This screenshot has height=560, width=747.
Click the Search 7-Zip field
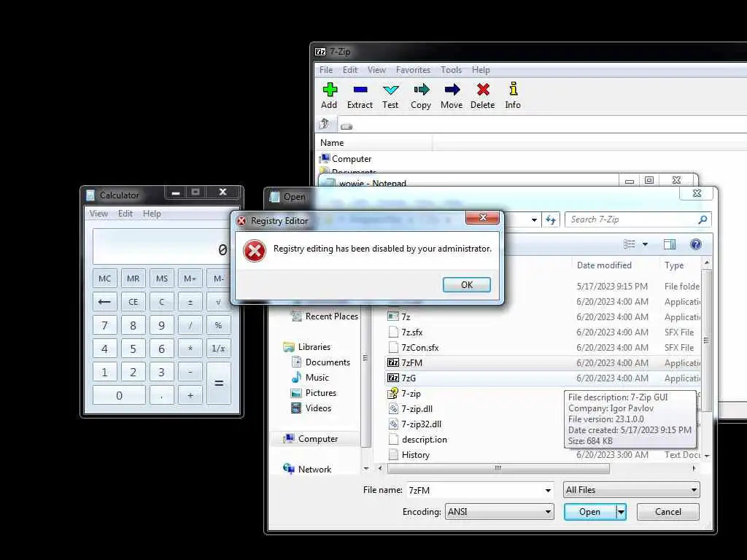click(631, 219)
